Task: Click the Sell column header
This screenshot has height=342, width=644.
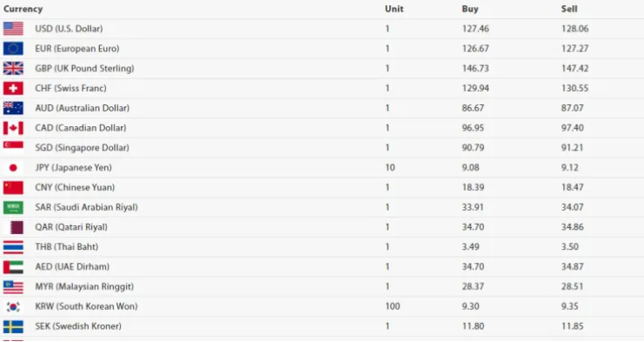Action: 569,9
